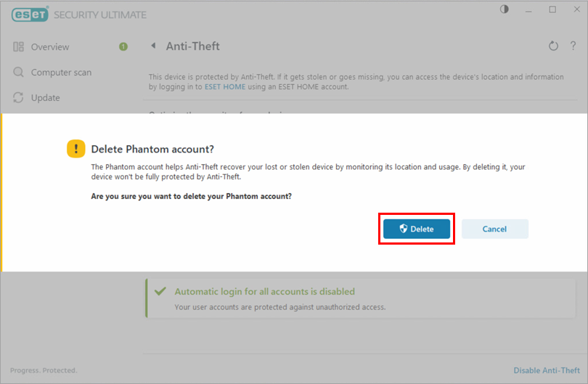Open the Overview sidebar item
The height and width of the screenshot is (384, 588).
pos(50,47)
